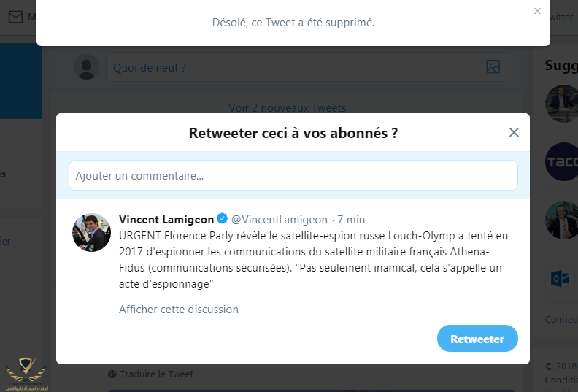578x392 pixels.
Task: Load new tweets via Voir 2 nouveaux Tweets
Action: [x=287, y=108]
